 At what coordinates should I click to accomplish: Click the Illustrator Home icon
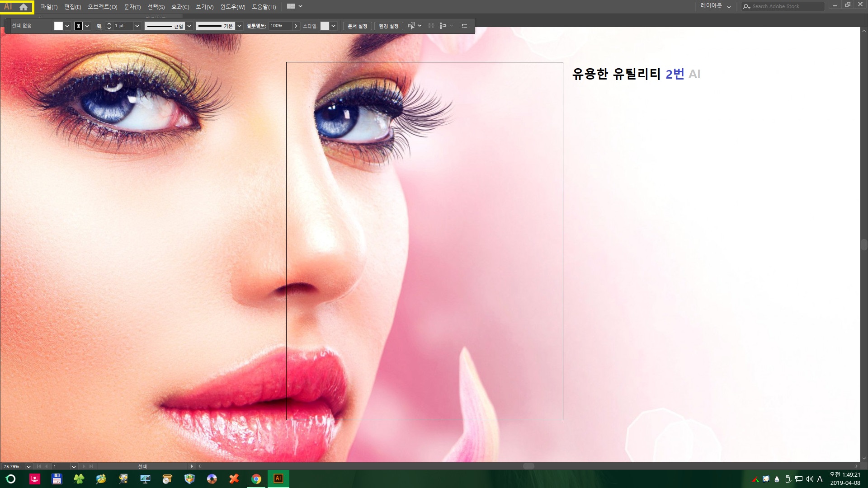(24, 7)
